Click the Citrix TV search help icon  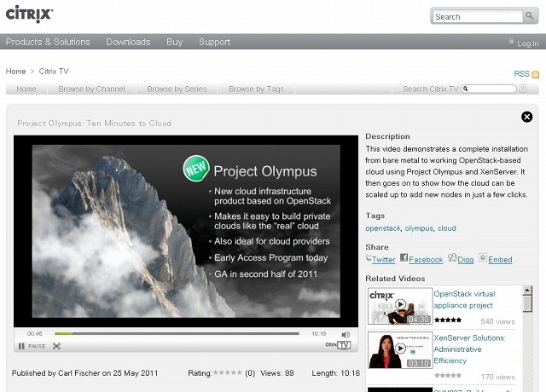tap(523, 89)
